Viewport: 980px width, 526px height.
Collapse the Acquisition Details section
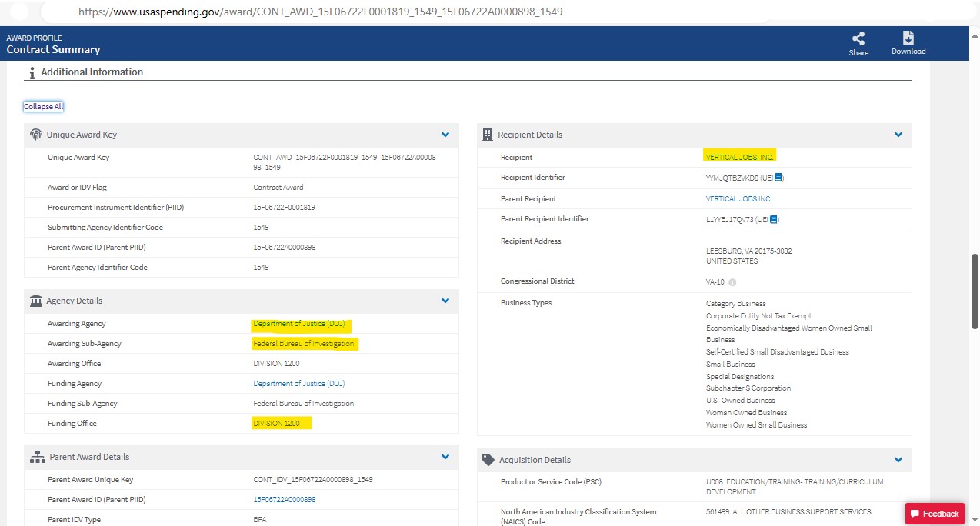(x=898, y=460)
